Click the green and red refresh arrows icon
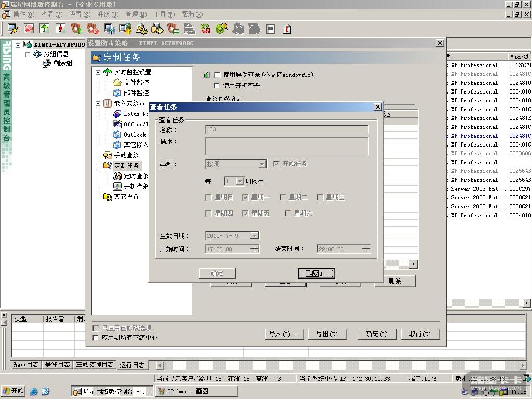532x399 pixels. pos(205,29)
